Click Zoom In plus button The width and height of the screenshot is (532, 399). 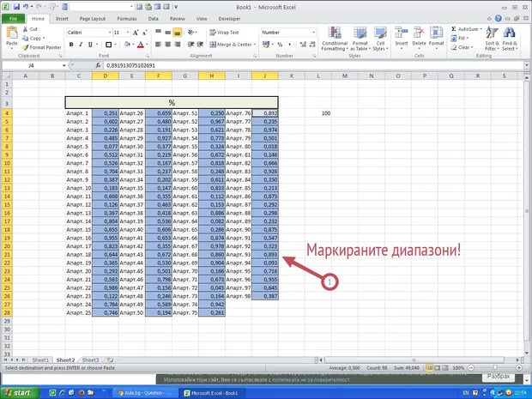pos(519,368)
